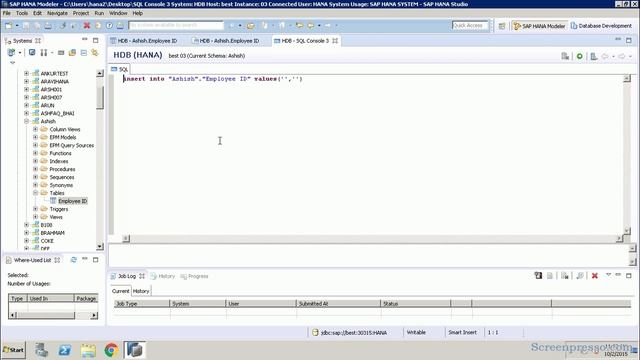Click the SQL console settings icon beside Execute
Image resolution: width=640 pixels, height=360 pixels.
pyautogui.click(x=594, y=56)
